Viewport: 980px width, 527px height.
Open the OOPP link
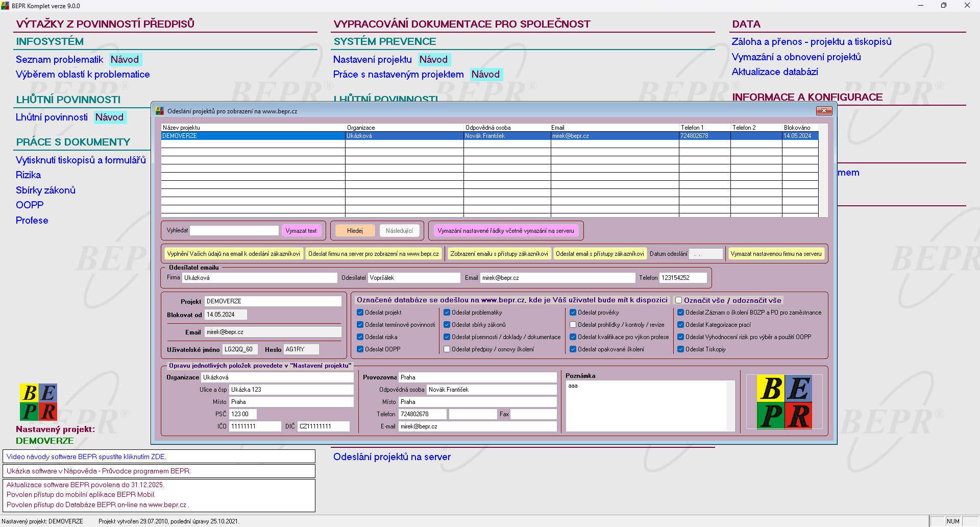30,205
